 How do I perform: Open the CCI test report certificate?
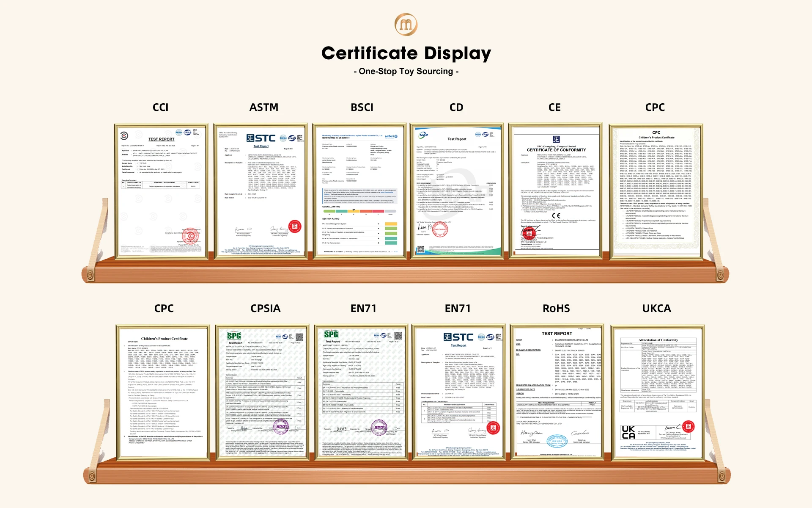(161, 191)
